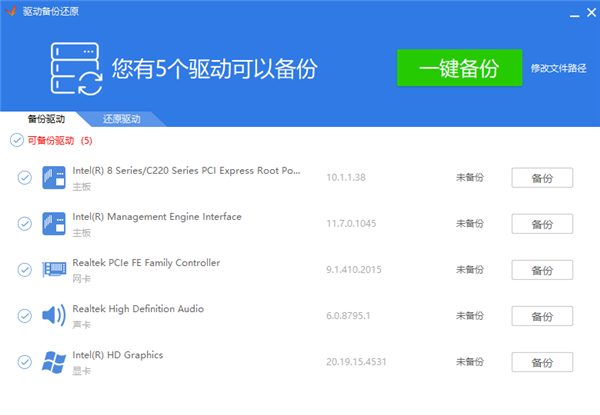Click the app logo in the title bar

point(10,12)
